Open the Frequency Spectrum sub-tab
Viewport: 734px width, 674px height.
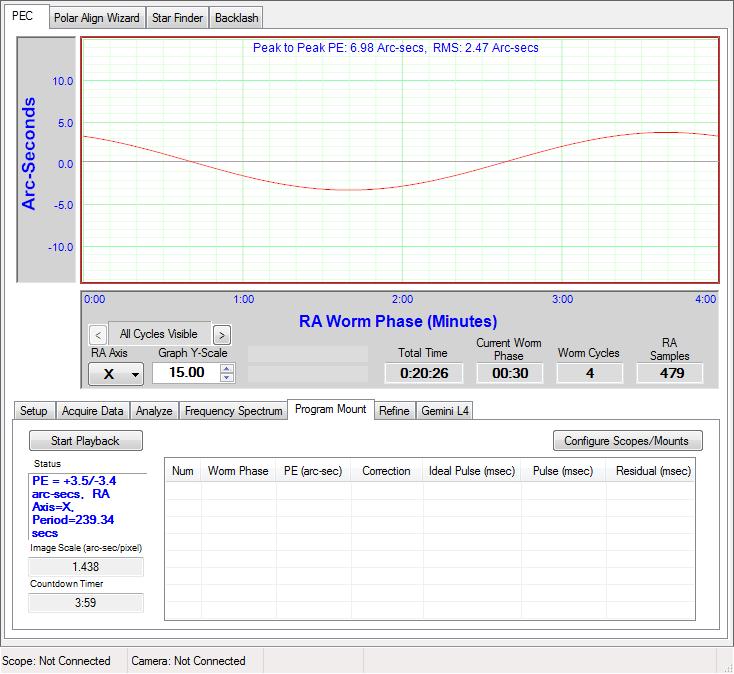coord(234,410)
